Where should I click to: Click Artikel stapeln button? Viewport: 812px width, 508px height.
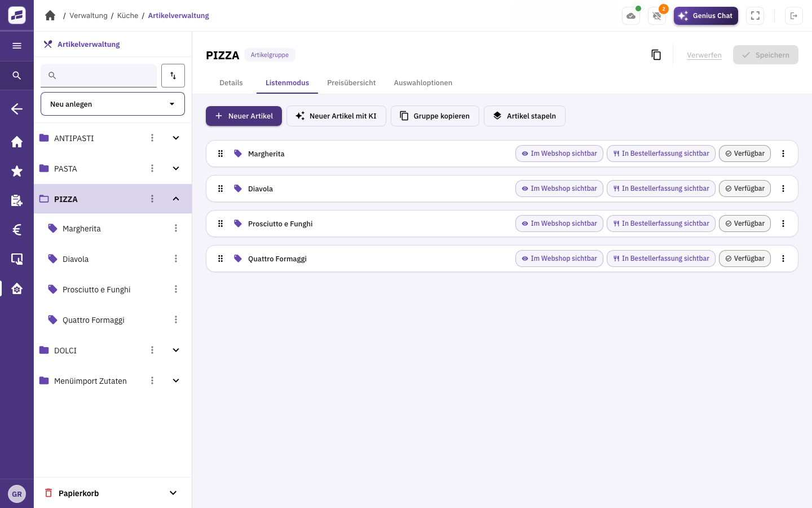coord(524,116)
